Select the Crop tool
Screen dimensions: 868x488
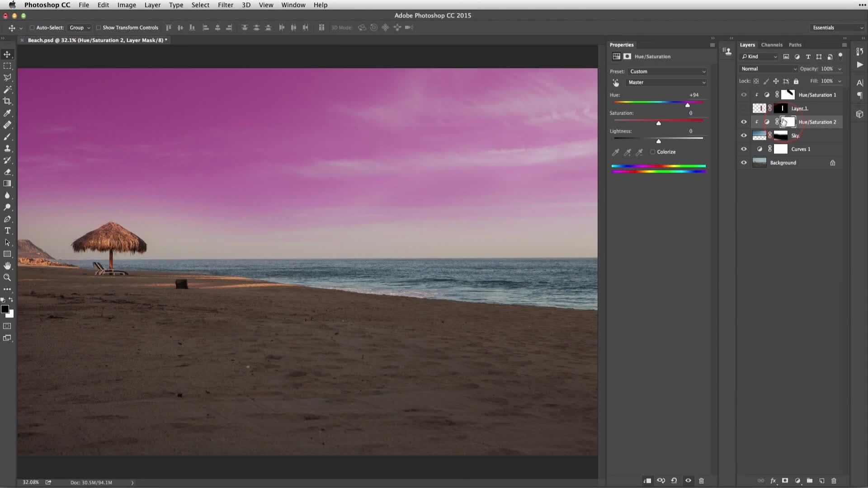coord(8,101)
